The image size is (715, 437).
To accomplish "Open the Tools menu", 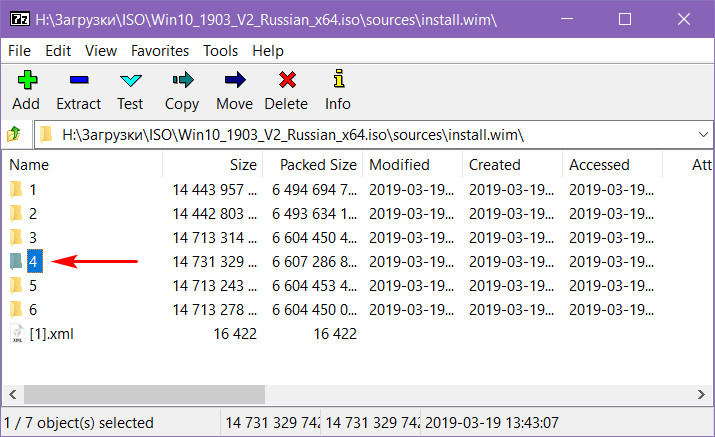I will click(220, 51).
